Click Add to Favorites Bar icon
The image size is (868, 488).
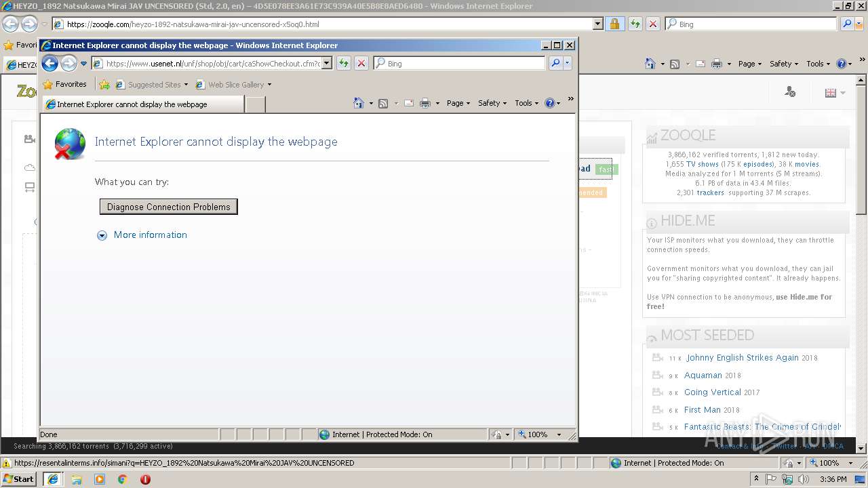point(104,85)
